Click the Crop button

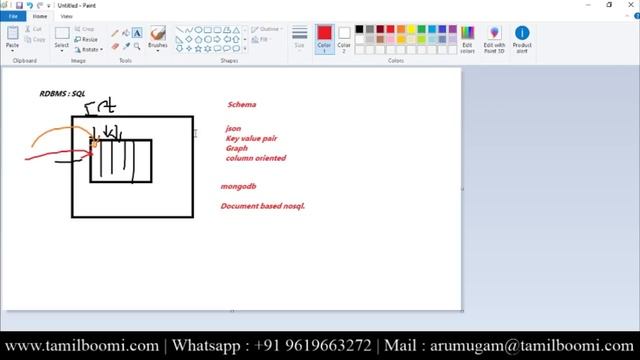[84, 29]
